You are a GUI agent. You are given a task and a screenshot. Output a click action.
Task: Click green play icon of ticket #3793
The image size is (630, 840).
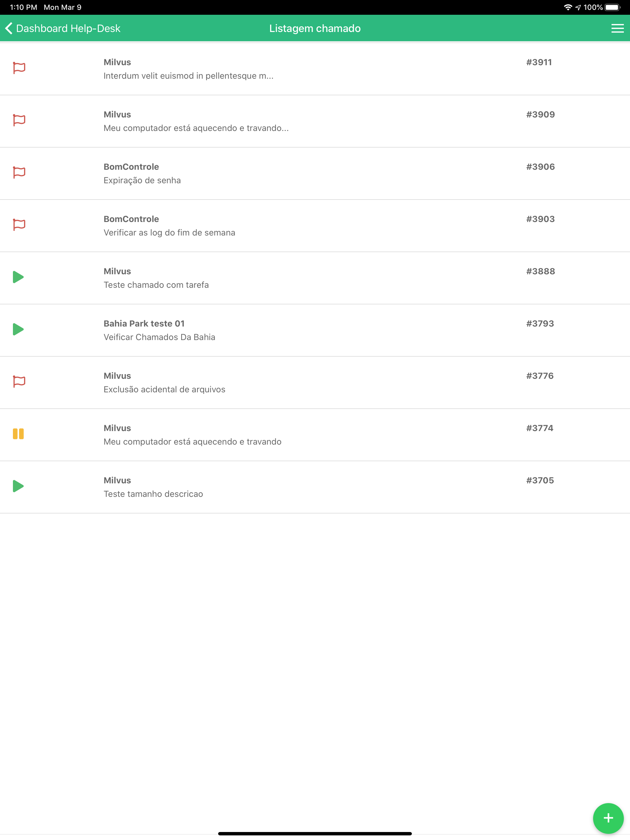(18, 329)
